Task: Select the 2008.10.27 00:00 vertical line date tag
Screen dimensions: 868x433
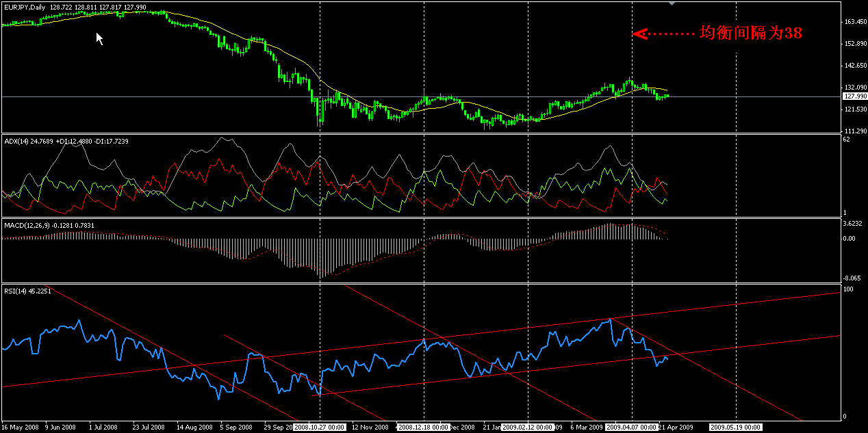Action: [320, 427]
